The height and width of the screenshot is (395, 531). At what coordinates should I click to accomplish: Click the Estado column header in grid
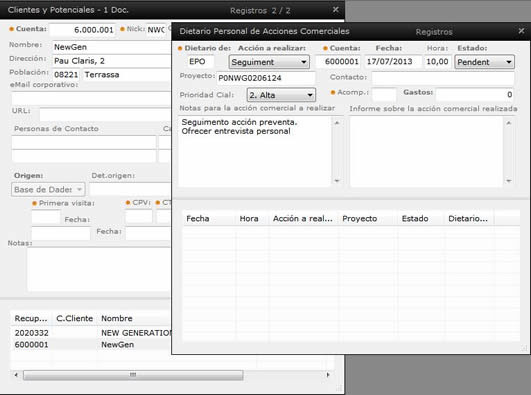coord(421,219)
